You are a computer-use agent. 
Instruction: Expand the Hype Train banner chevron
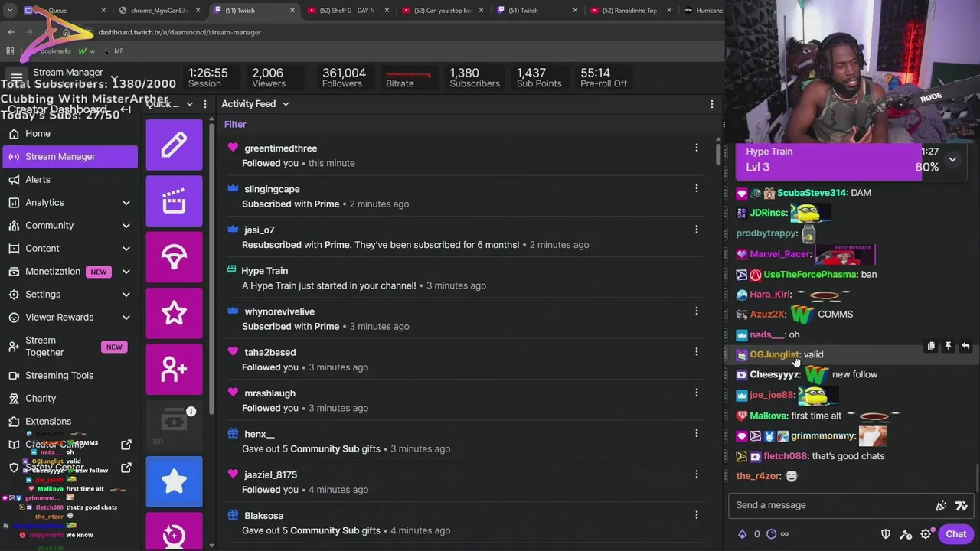(952, 159)
